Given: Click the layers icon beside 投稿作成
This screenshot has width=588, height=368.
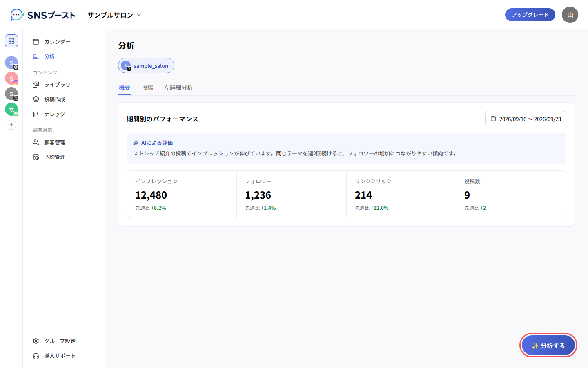Looking at the screenshot, I should tap(36, 99).
